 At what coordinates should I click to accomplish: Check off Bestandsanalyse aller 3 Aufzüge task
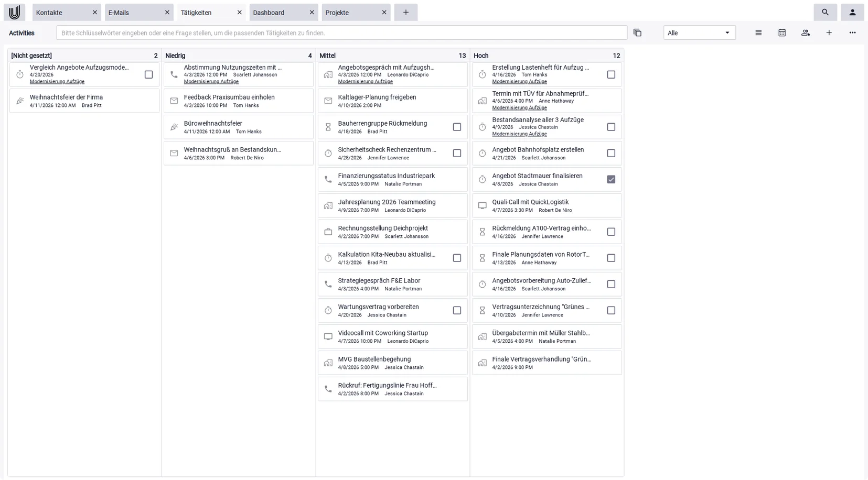pyautogui.click(x=612, y=127)
